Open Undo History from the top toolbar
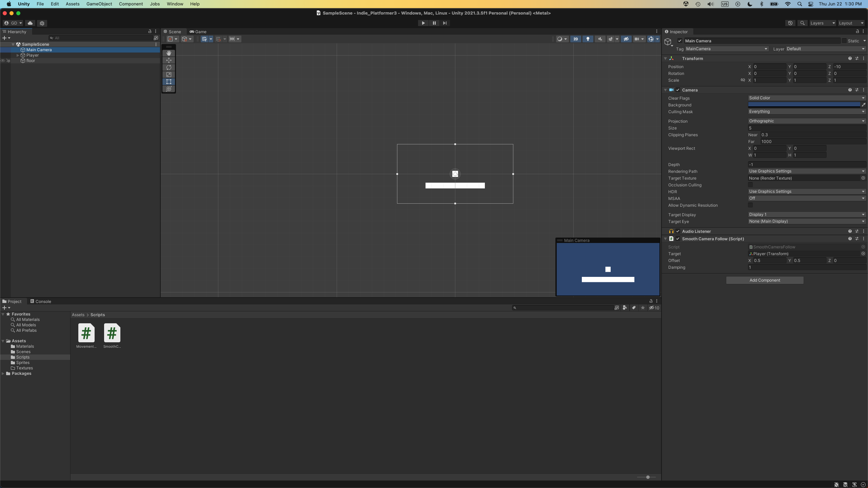Screen dimensions: 868x488 pyautogui.click(x=790, y=23)
